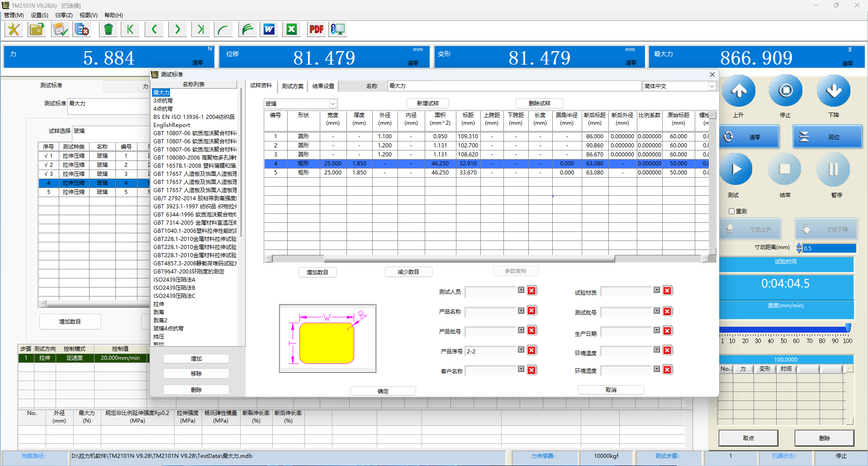Open the 简体中文 language dropdown
The width and height of the screenshot is (868, 466).
711,86
